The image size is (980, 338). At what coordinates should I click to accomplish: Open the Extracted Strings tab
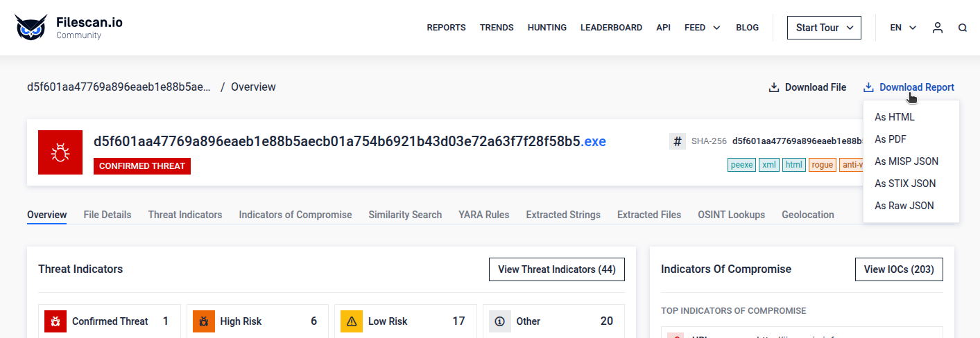pyautogui.click(x=563, y=215)
